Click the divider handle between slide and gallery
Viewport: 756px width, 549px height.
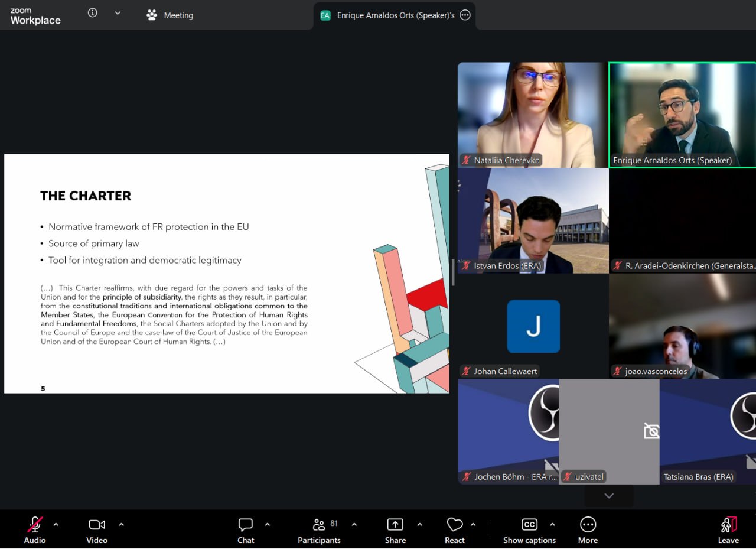click(453, 273)
